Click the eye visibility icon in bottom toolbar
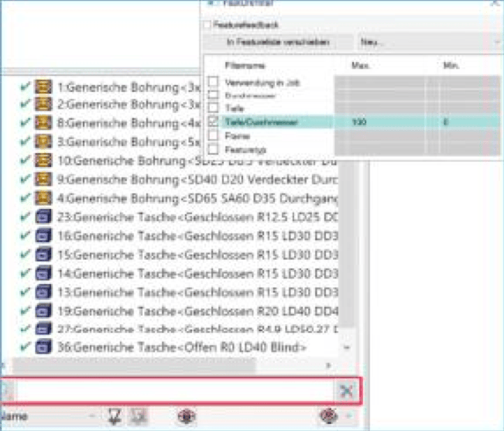The height and width of the screenshot is (431, 504). [187, 416]
